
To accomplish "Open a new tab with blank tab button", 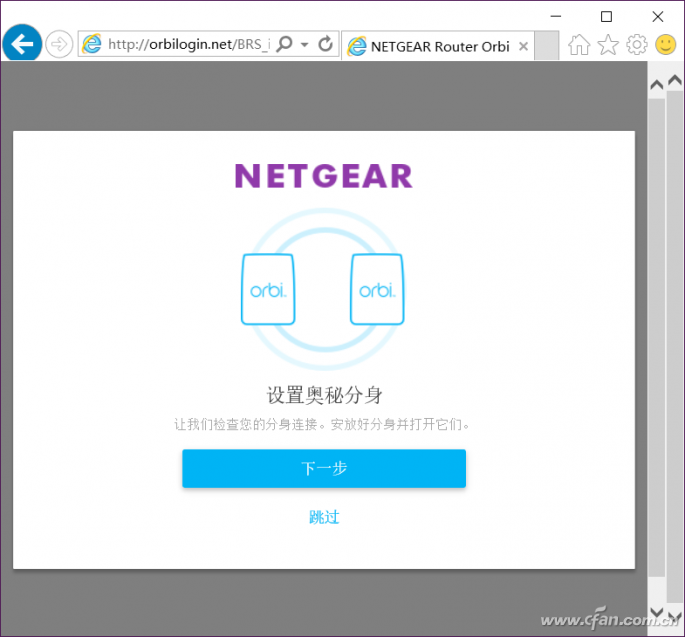I will [547, 45].
